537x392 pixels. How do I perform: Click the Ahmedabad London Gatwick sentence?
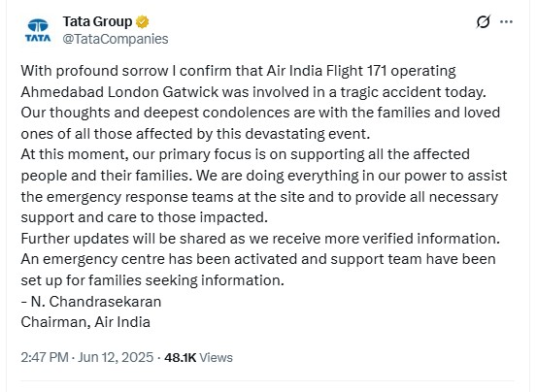click(253, 92)
